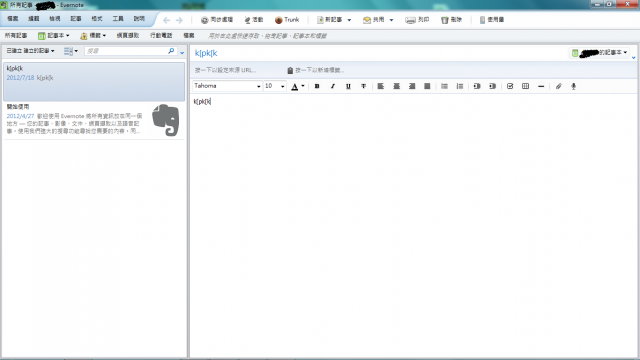The height and width of the screenshot is (360, 640).
Task: Open the Usage indicator in the toolbar
Action: (492, 20)
